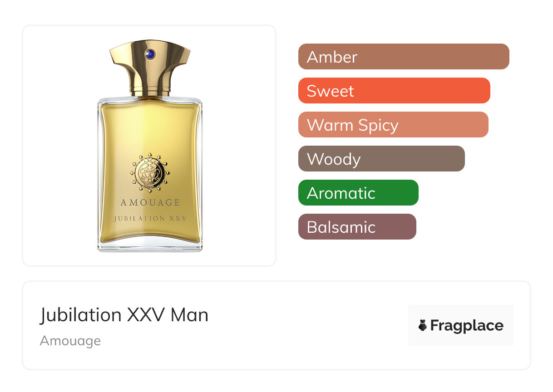Click the blue gem on the bottle cap
This screenshot has width=553, height=392.
150,54
